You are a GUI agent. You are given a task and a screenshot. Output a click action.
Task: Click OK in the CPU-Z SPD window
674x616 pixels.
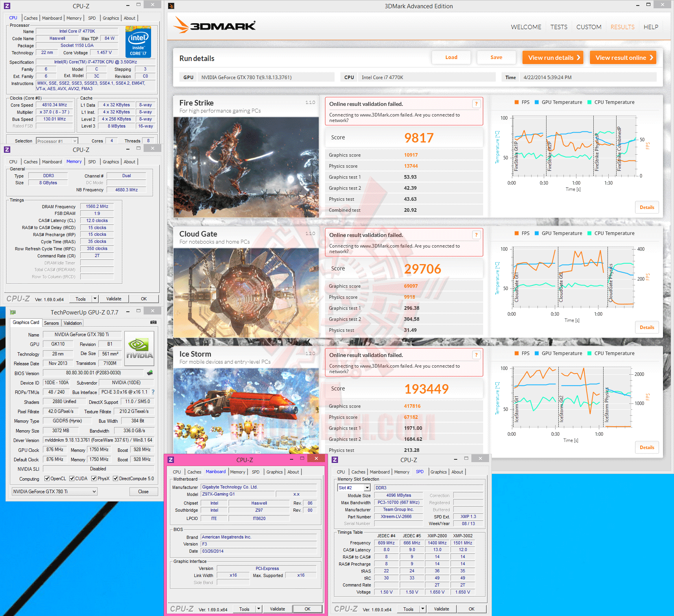tap(471, 609)
